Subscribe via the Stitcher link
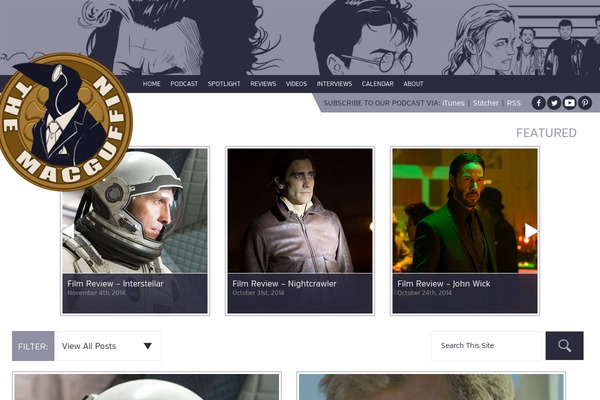This screenshot has width=600, height=400. pyautogui.click(x=486, y=103)
